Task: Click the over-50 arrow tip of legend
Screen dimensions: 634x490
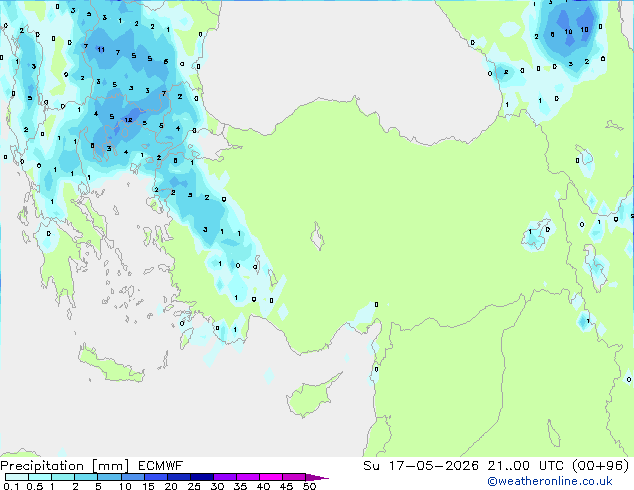Action: (x=317, y=477)
